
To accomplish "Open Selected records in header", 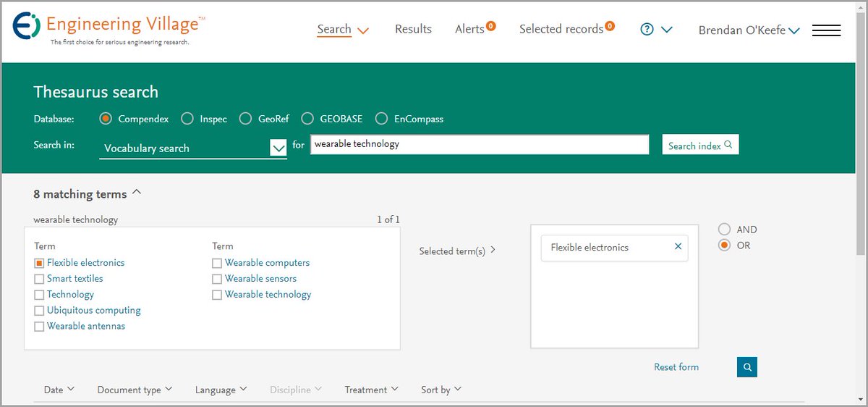I will point(561,29).
